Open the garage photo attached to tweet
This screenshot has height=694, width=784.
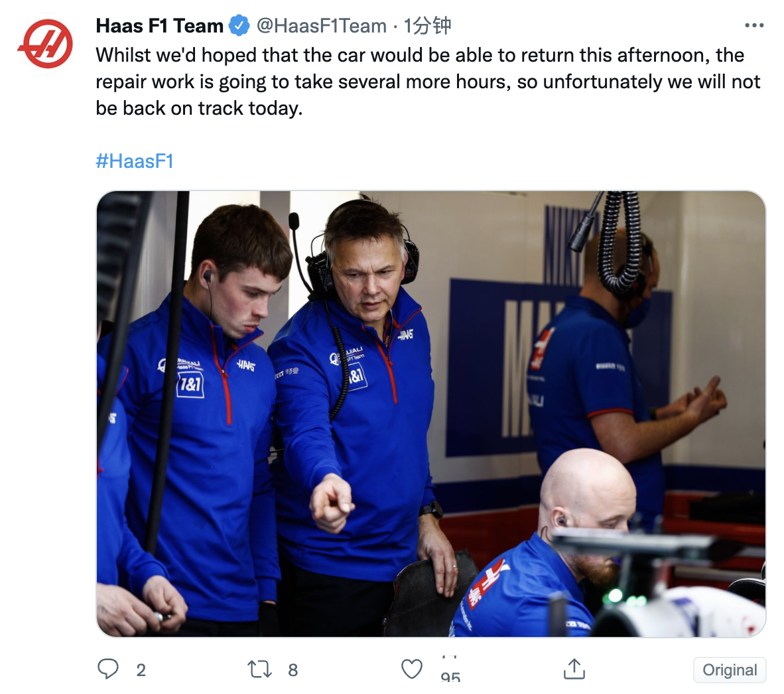tap(431, 414)
